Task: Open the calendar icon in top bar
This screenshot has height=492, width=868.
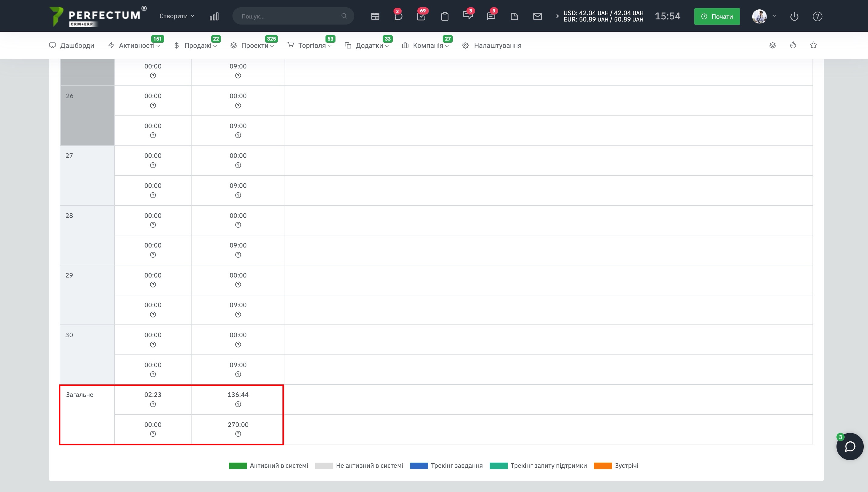Action: pyautogui.click(x=375, y=16)
